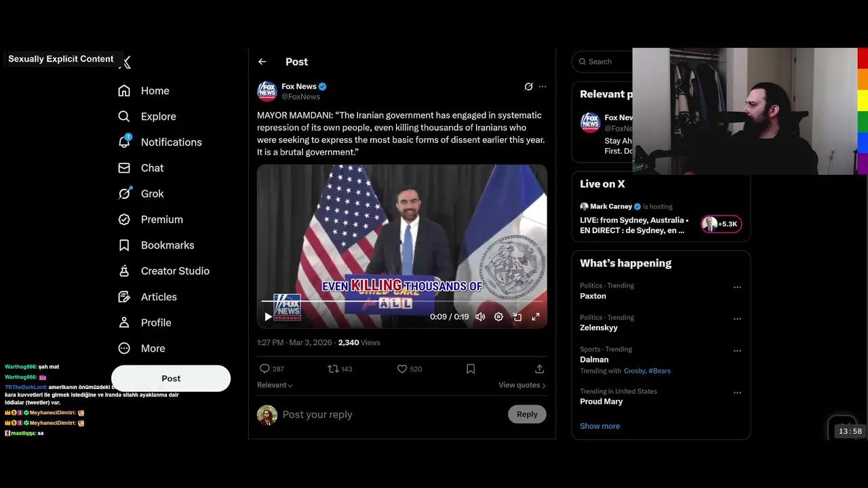The image size is (868, 488).
Task: Open the @FoxNews handle link
Action: (x=300, y=97)
